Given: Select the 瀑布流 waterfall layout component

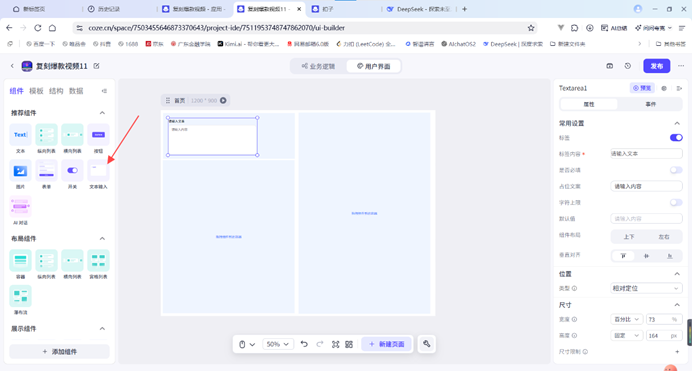Looking at the screenshot, I should point(20,296).
